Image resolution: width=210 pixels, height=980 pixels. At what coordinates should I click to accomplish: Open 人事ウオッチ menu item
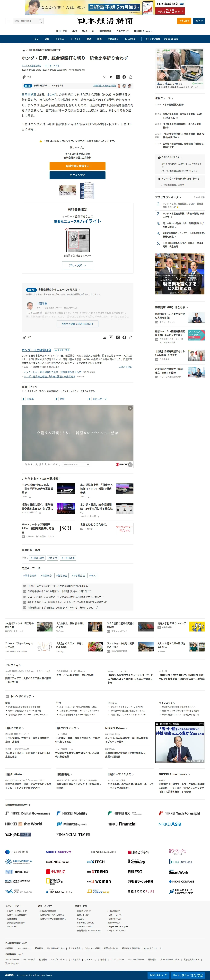pyautogui.click(x=123, y=31)
